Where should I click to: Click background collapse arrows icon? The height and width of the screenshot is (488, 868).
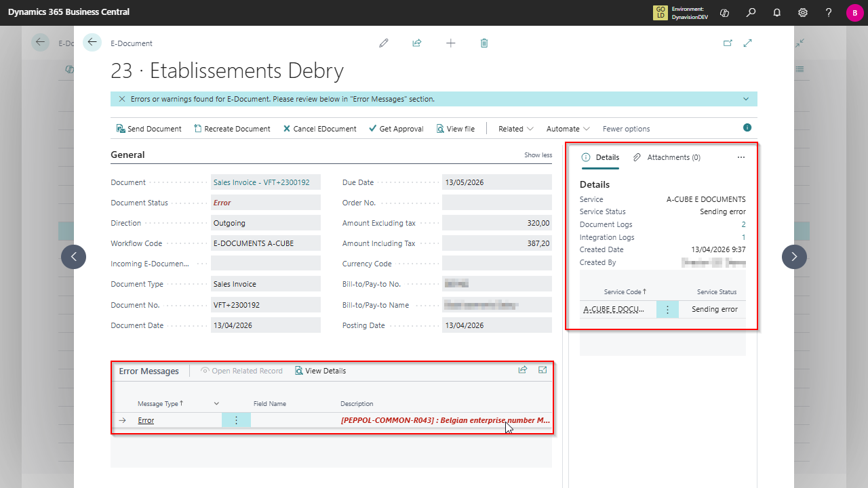(x=800, y=43)
